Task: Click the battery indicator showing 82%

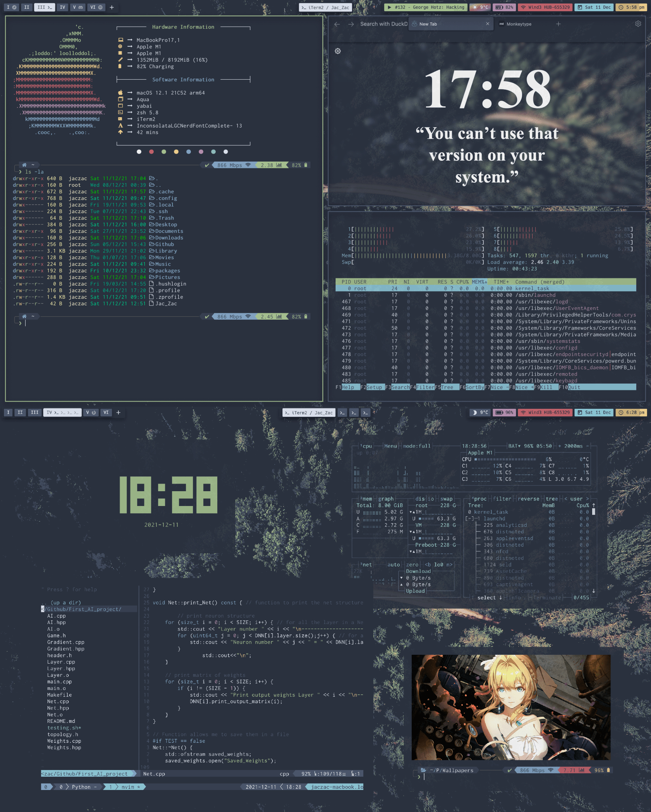Action: (x=504, y=7)
